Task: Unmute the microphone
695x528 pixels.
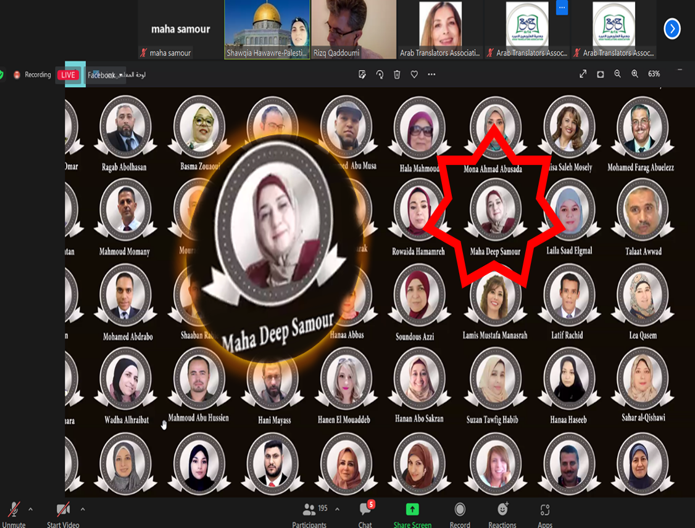Action: [x=13, y=511]
